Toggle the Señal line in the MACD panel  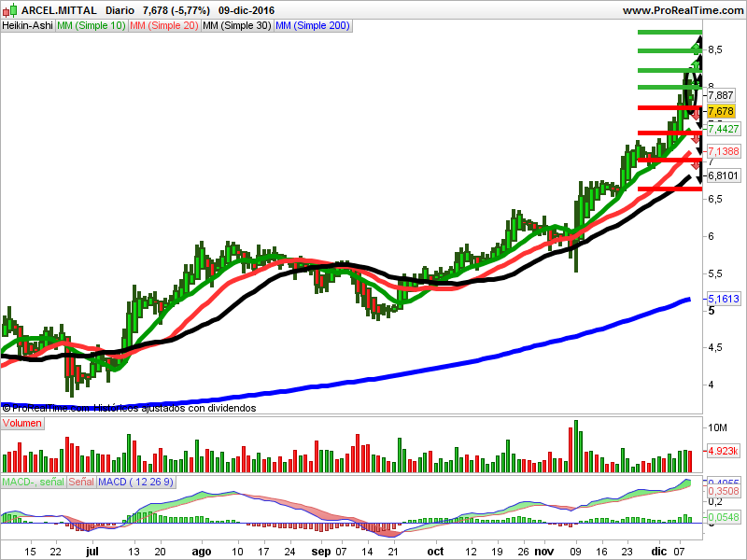point(80,483)
